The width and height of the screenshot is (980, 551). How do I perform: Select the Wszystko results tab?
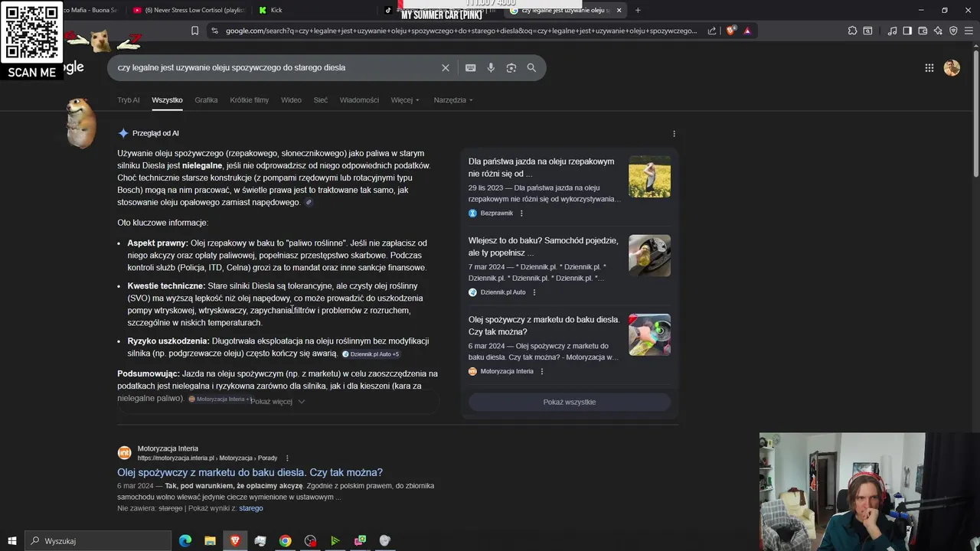pyautogui.click(x=167, y=100)
